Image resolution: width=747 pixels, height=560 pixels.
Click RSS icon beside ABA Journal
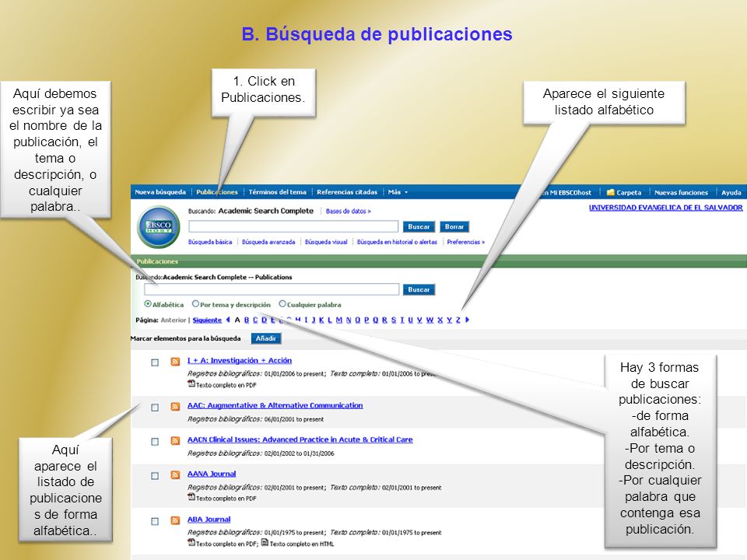point(175,520)
